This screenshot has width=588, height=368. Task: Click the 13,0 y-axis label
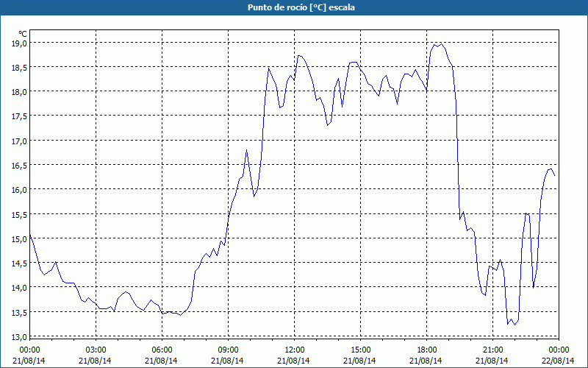(x=20, y=336)
